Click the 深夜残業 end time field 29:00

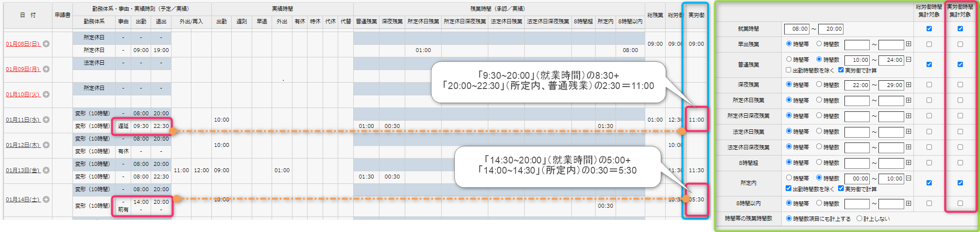click(892, 85)
